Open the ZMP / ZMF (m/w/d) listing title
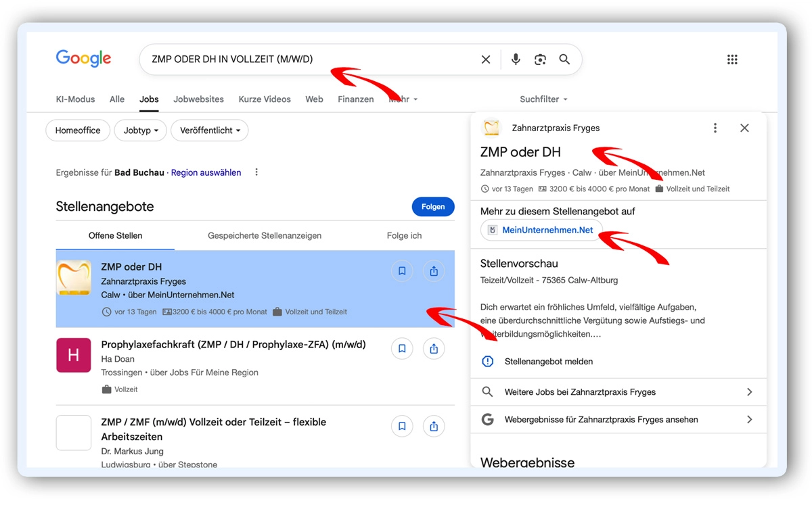Screen dimensions: 812x505 coord(214,429)
